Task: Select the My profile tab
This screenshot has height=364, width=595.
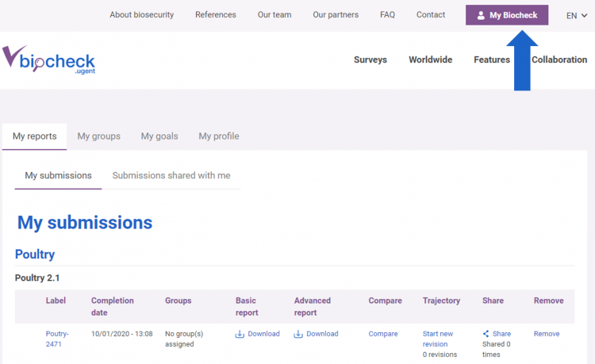Action: tap(218, 136)
